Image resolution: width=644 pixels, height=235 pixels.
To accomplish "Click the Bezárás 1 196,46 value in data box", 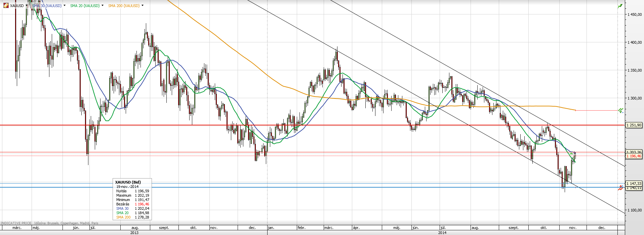I will coord(142,204).
